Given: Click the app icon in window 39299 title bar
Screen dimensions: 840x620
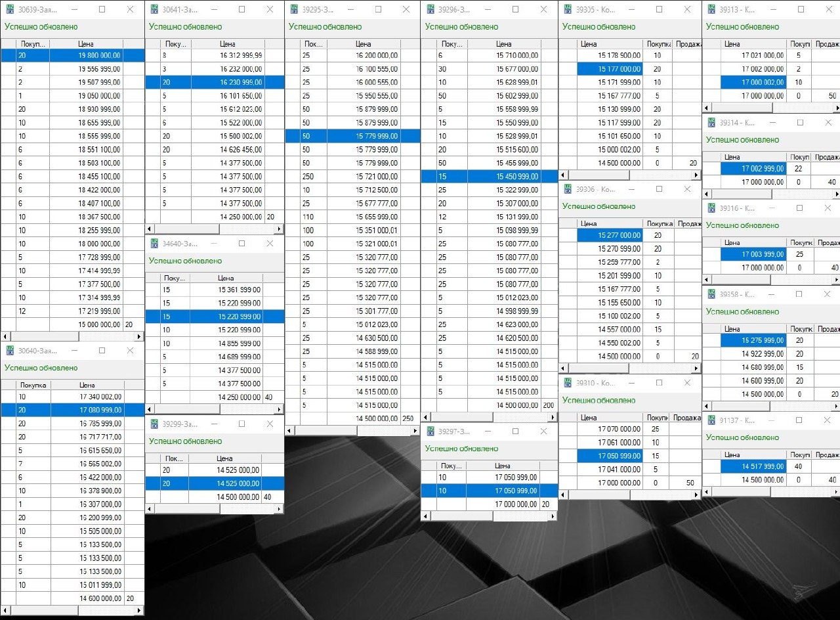Looking at the screenshot, I should (x=154, y=424).
